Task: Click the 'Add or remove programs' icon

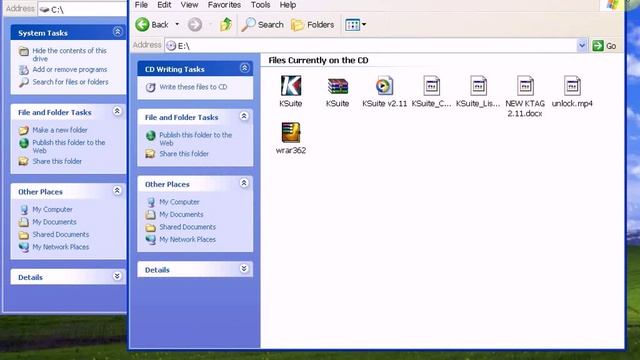Action: tap(24, 70)
